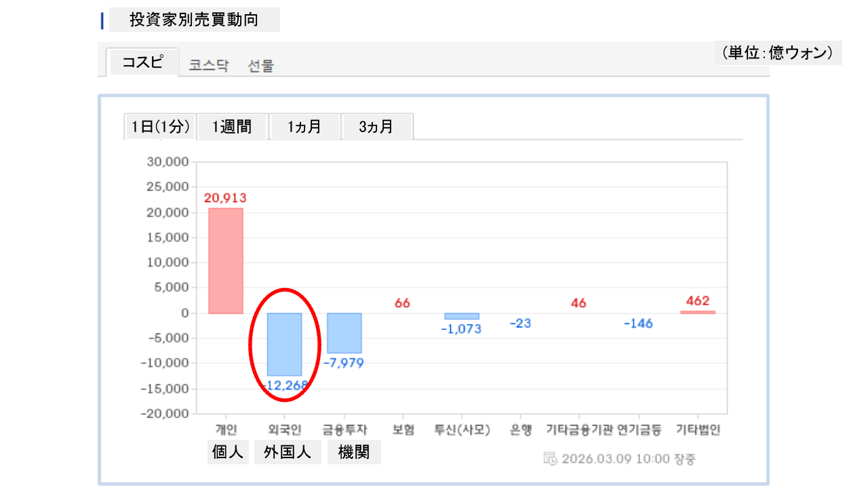The image size is (868, 488).
Task: Switch chart to 1ヵ月 period
Action: pyautogui.click(x=304, y=127)
